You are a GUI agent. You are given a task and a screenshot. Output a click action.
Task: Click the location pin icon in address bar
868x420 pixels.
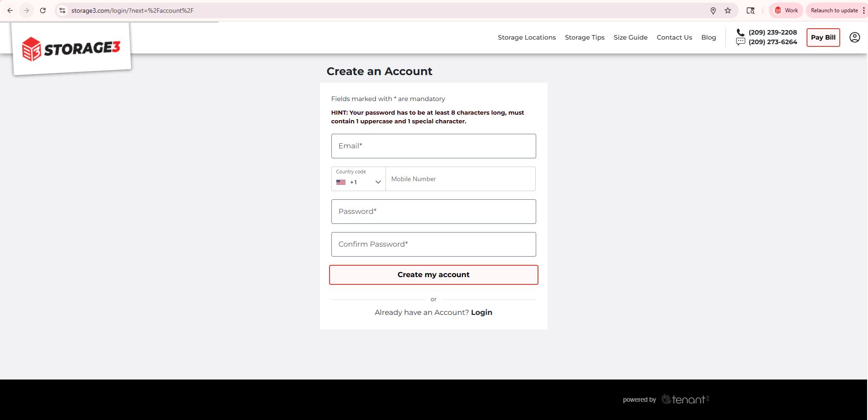713,10
